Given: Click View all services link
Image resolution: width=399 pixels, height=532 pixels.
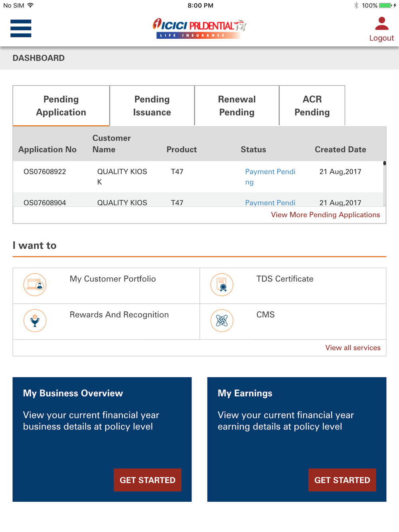Looking at the screenshot, I should point(353,348).
